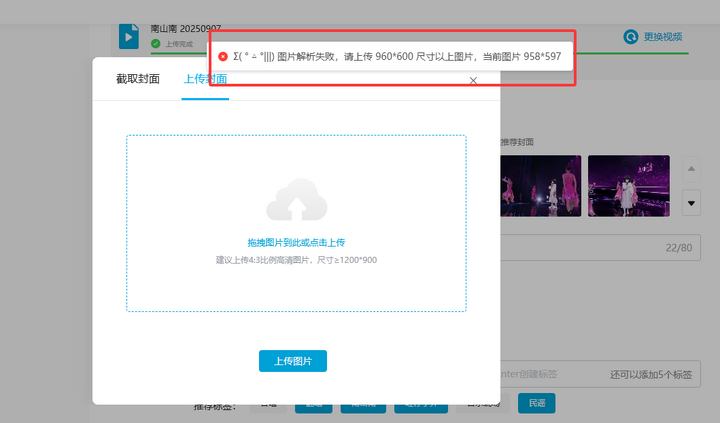Click the down arrow beside recommended covers

tap(691, 203)
